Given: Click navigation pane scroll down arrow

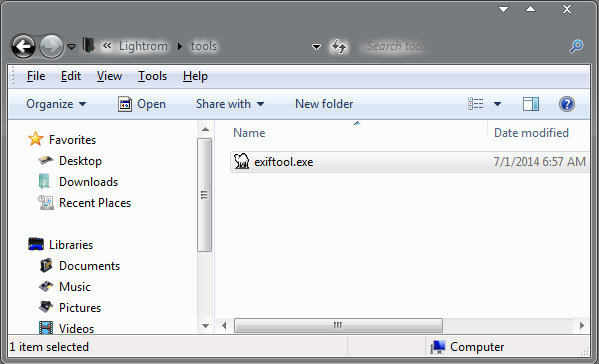Looking at the screenshot, I should pyautogui.click(x=205, y=326).
